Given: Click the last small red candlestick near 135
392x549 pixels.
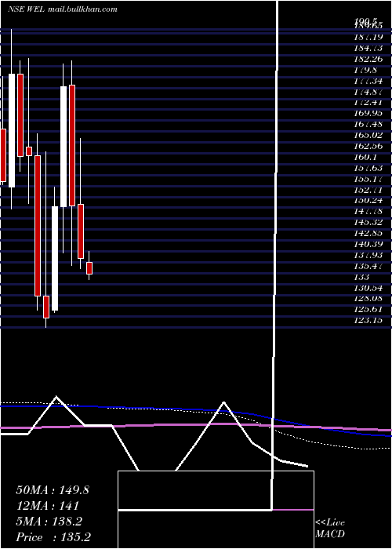Looking at the screenshot, I should tap(89, 268).
